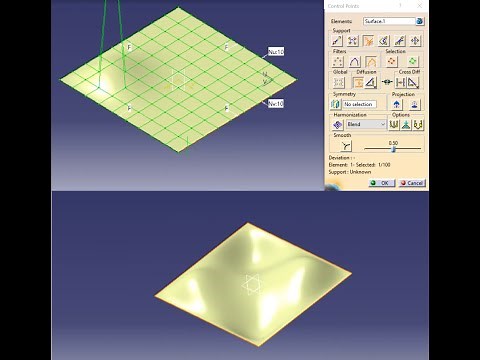Click the Projection up-arrow icon
Image resolution: width=480 pixels, height=360 pixels.
point(397,104)
